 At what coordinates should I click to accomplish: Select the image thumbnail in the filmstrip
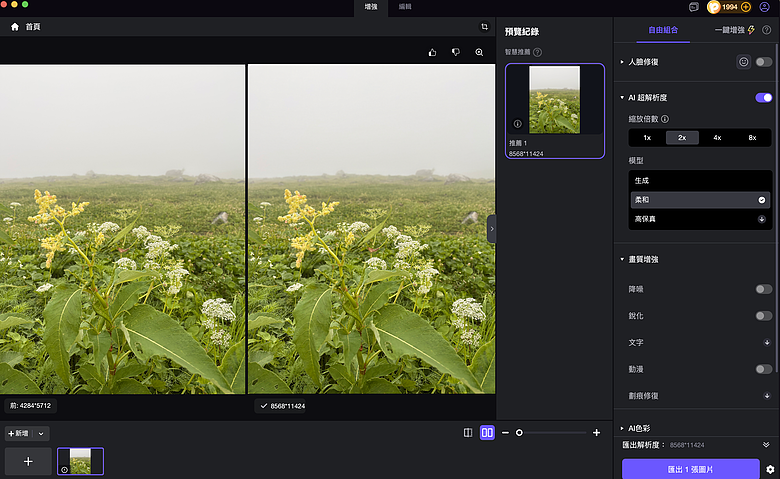pyautogui.click(x=80, y=462)
